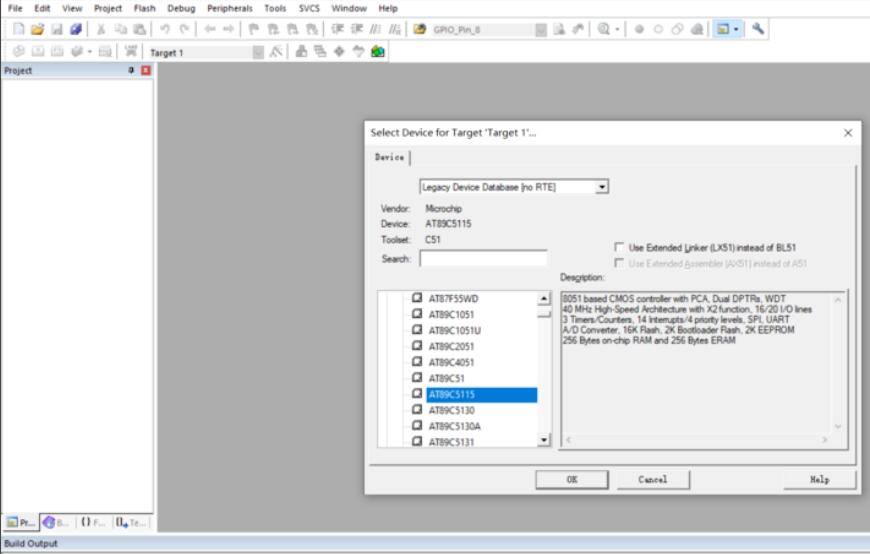Open the Legacy Device Database dropdown

tap(601, 187)
